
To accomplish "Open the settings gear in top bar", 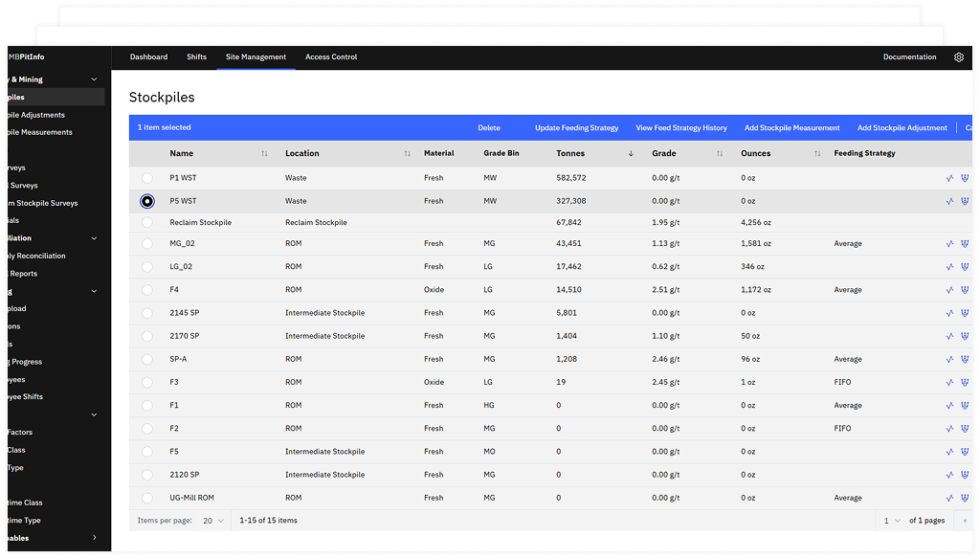I will tap(959, 56).
